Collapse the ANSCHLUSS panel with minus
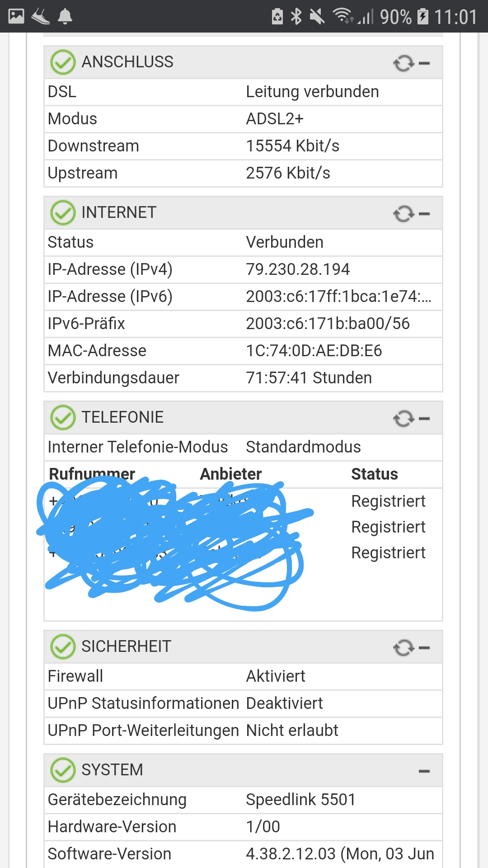488x868 pixels. click(x=424, y=63)
